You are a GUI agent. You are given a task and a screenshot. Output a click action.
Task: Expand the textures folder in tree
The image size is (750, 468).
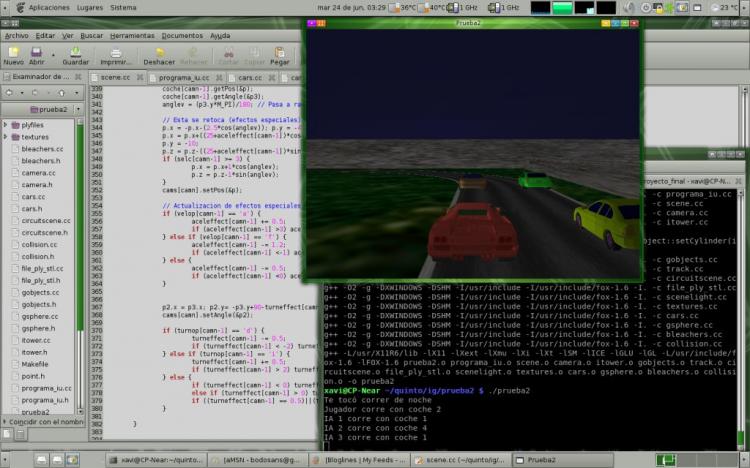click(x=7, y=137)
